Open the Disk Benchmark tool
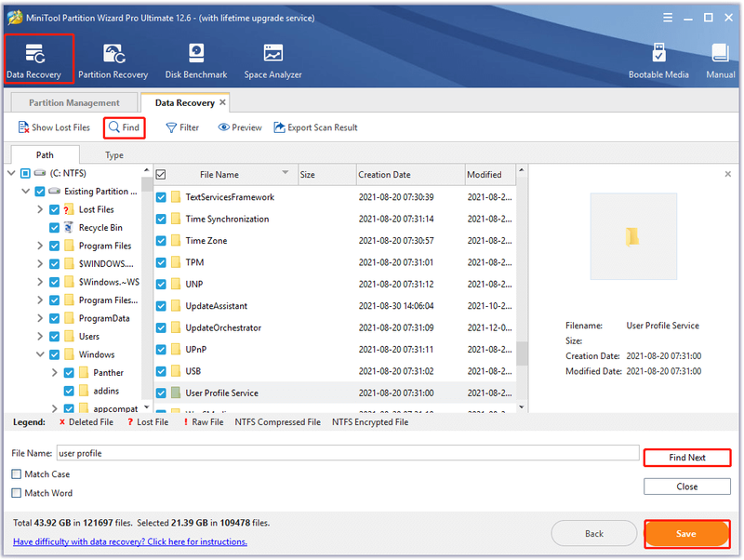 tap(196, 60)
